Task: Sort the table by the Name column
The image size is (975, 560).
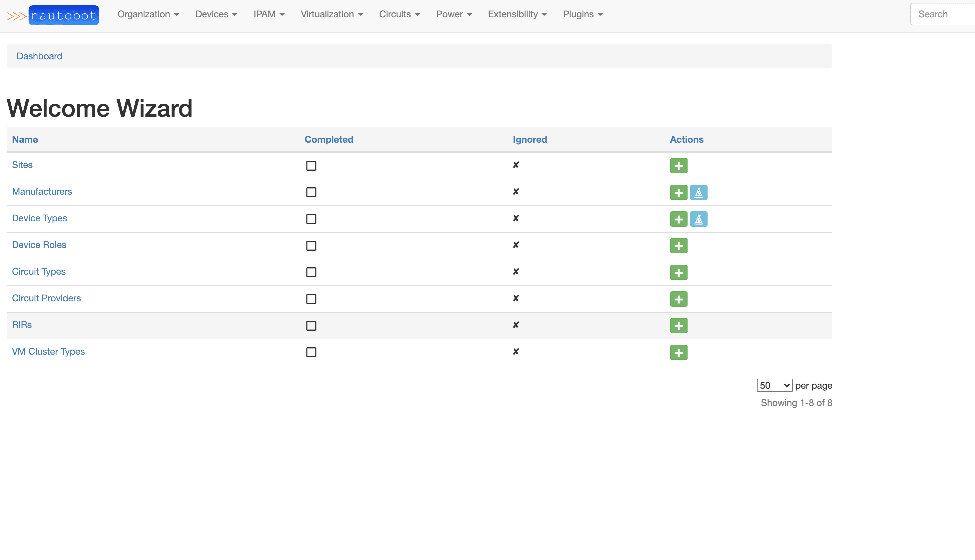Action: pyautogui.click(x=25, y=139)
